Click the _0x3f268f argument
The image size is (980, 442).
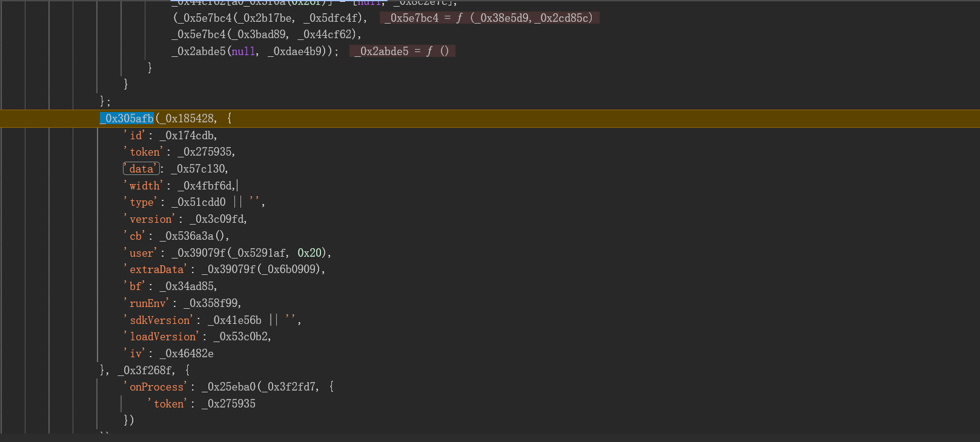pyautogui.click(x=146, y=370)
